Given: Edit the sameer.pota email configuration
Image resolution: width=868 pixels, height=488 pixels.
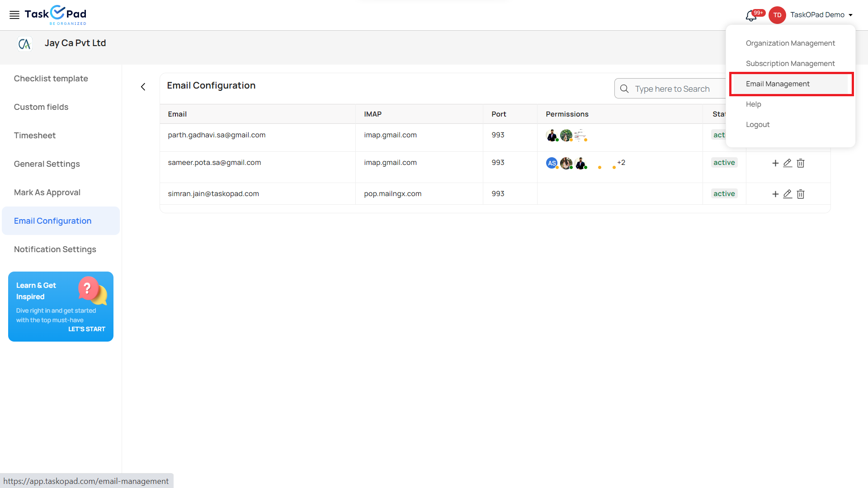Looking at the screenshot, I should click(x=788, y=163).
